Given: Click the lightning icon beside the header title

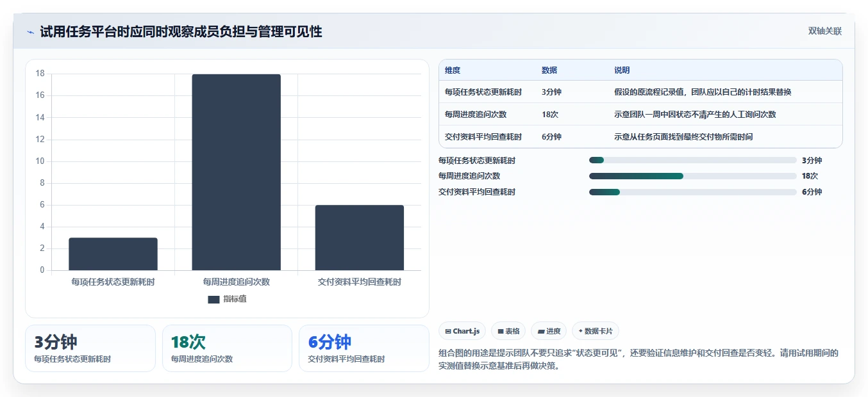Looking at the screenshot, I should click(31, 32).
